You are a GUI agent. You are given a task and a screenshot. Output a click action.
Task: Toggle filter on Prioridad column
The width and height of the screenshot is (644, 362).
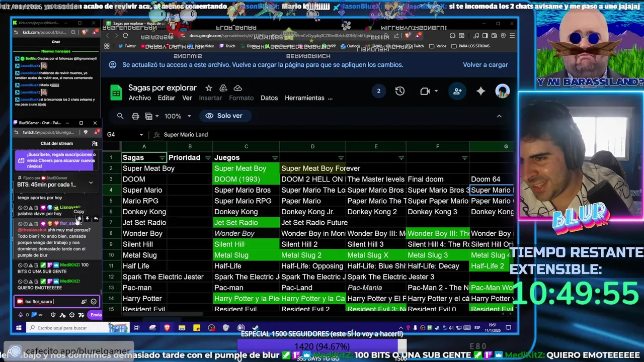click(x=208, y=158)
